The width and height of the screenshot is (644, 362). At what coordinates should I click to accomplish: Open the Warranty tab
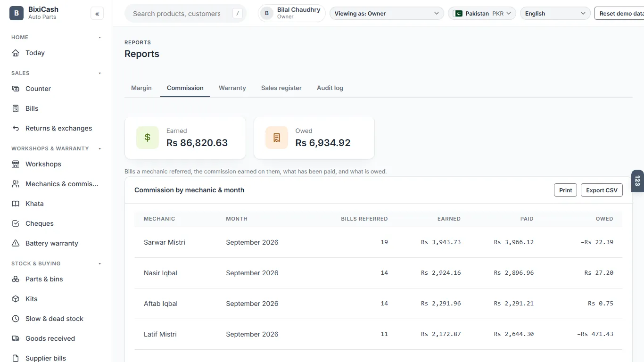[232, 88]
